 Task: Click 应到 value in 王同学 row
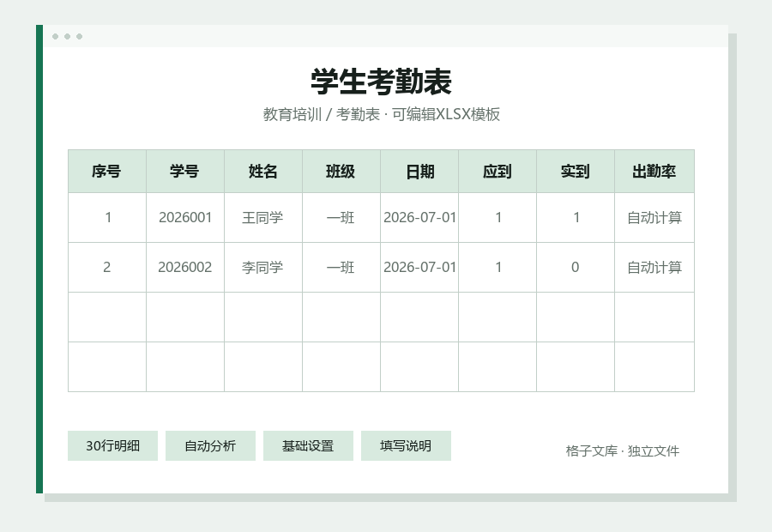(498, 218)
